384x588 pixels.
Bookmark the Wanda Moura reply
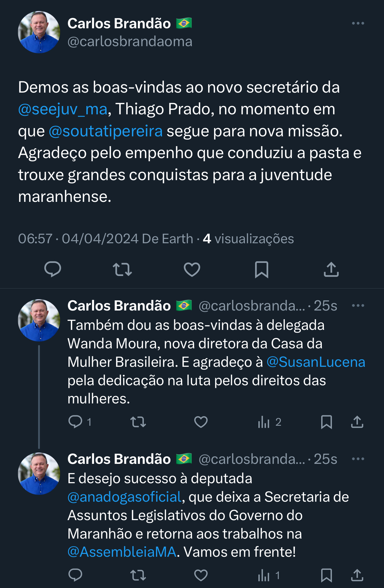(x=326, y=422)
